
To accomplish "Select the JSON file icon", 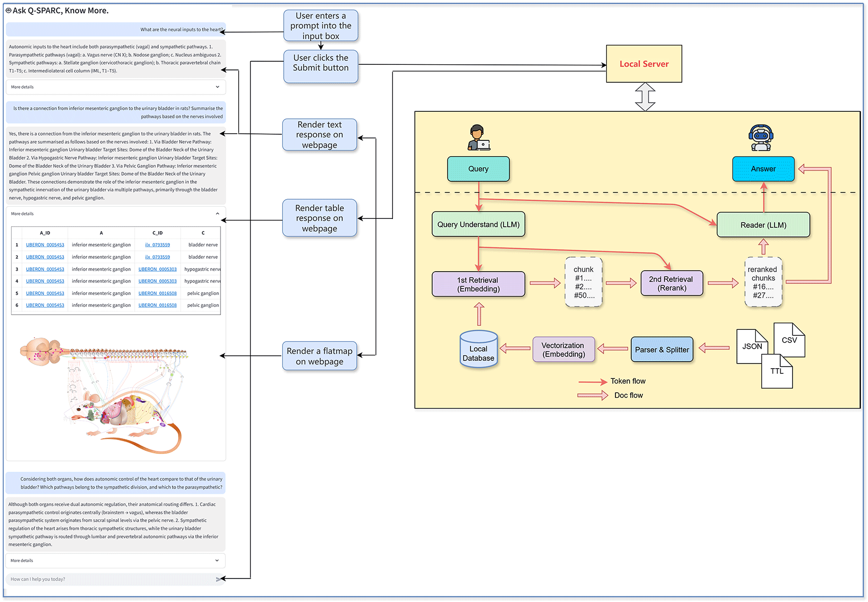I will coord(752,346).
